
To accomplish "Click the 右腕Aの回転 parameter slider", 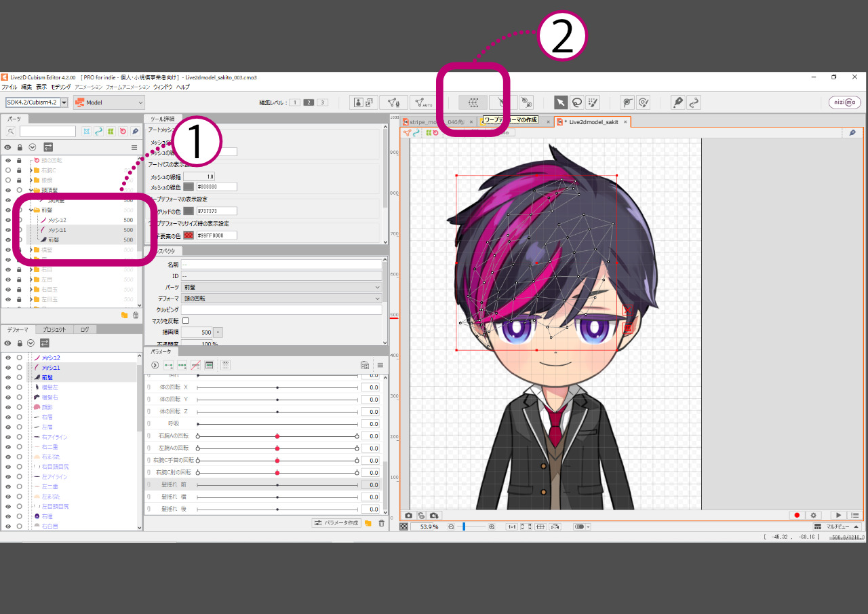I will tap(277, 436).
